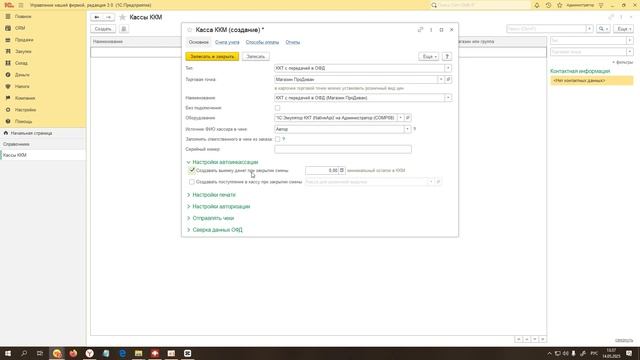Open the Наименование dropdown
The width and height of the screenshot is (640, 360).
[x=448, y=98]
